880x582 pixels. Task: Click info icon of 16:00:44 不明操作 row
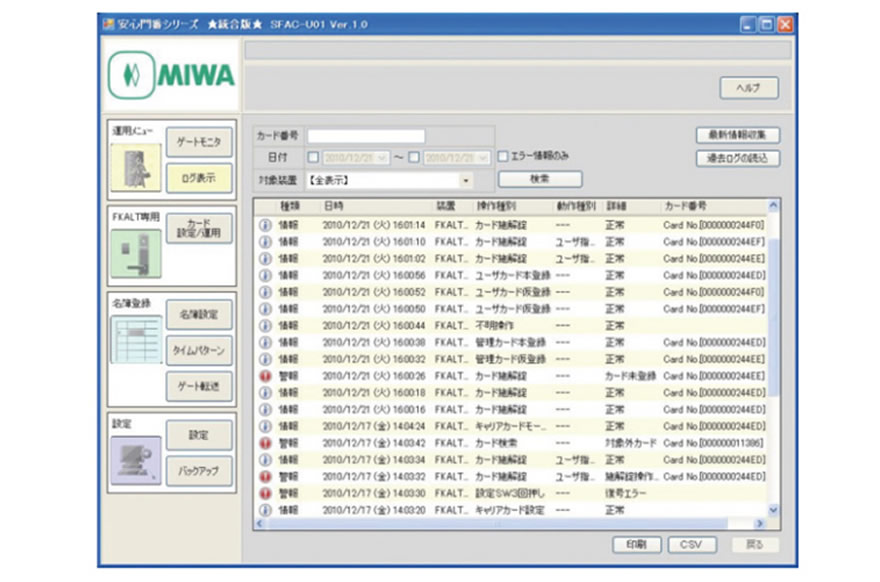pyautogui.click(x=265, y=326)
